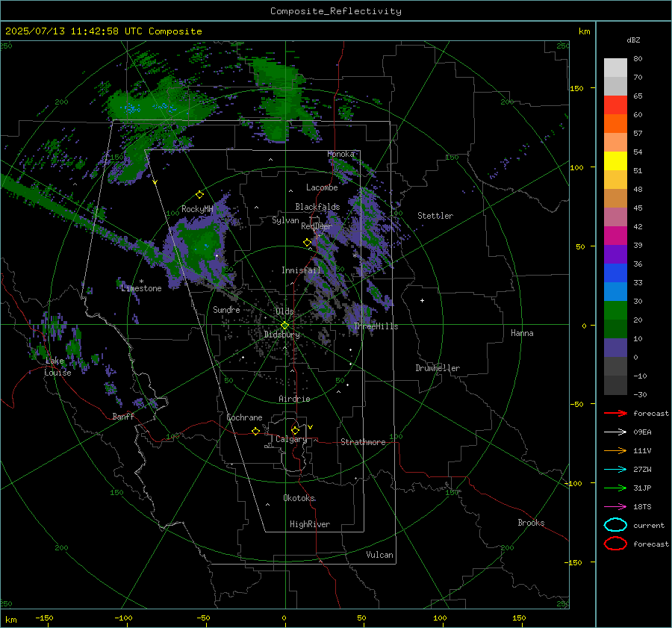Select the orange 57-60 dBZ swatch

615,124
